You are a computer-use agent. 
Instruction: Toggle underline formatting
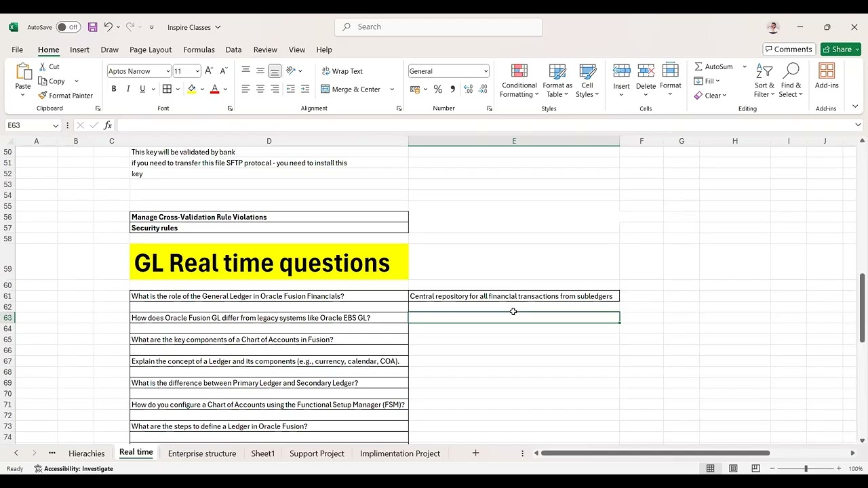point(142,89)
